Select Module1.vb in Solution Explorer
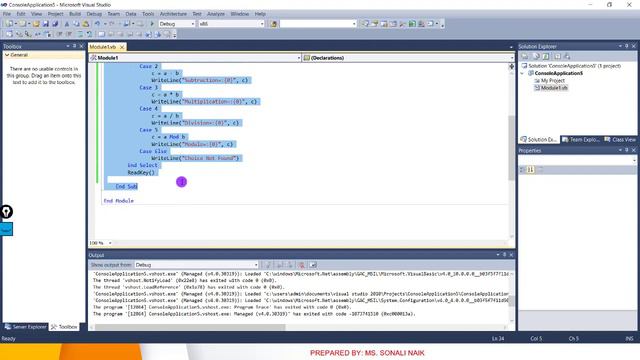The width and height of the screenshot is (640, 360). point(554,88)
